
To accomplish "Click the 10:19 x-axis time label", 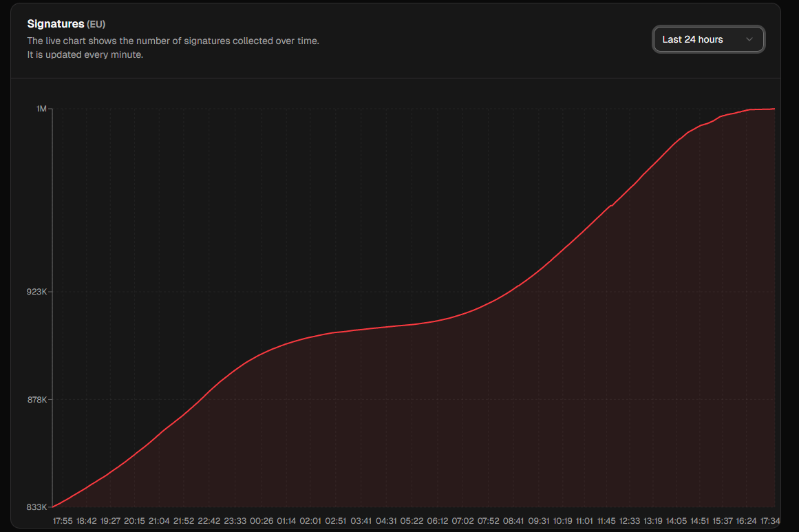I will click(x=562, y=521).
